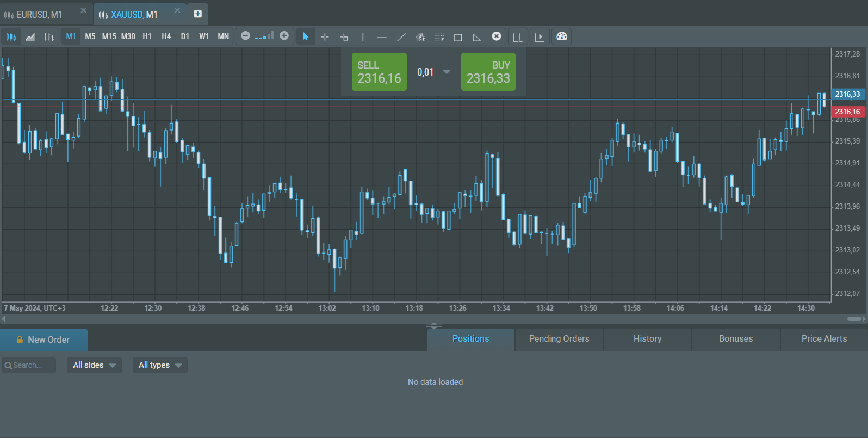Set timeframe to D1
Image resolution: width=868 pixels, height=438 pixels.
click(x=185, y=36)
